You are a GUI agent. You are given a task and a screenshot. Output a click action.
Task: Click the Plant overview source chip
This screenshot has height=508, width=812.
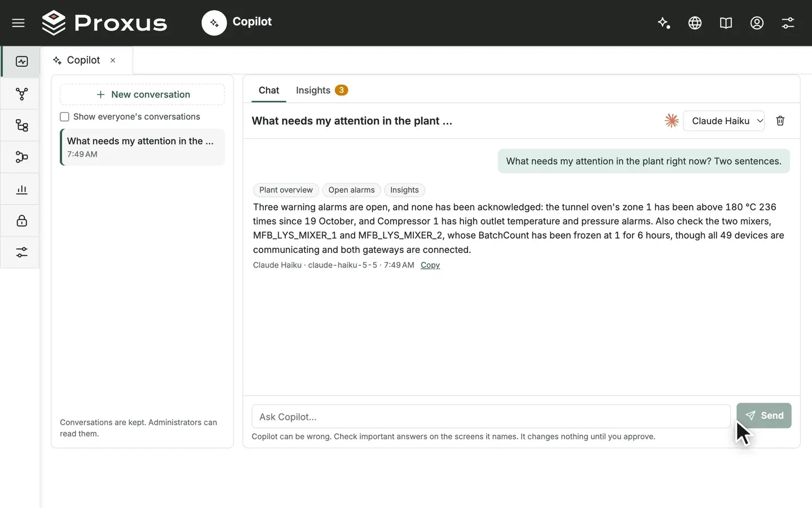coord(286,190)
